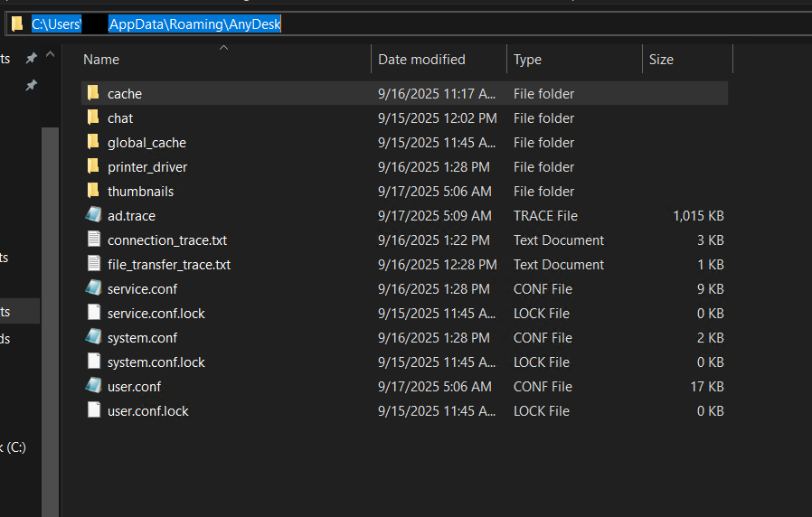Click the 9/16/2025 12:28 PM date cell
Viewport: 812px width, 517px height.
(x=437, y=265)
